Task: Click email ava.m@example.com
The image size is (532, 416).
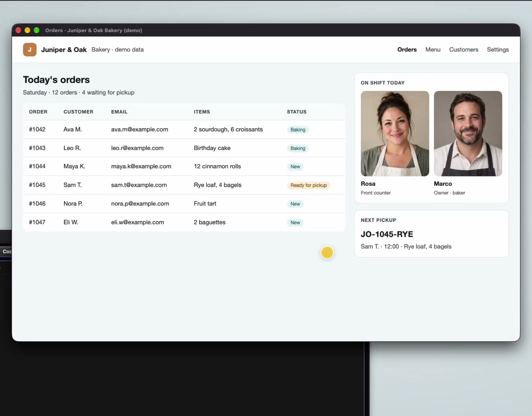Action: point(139,129)
